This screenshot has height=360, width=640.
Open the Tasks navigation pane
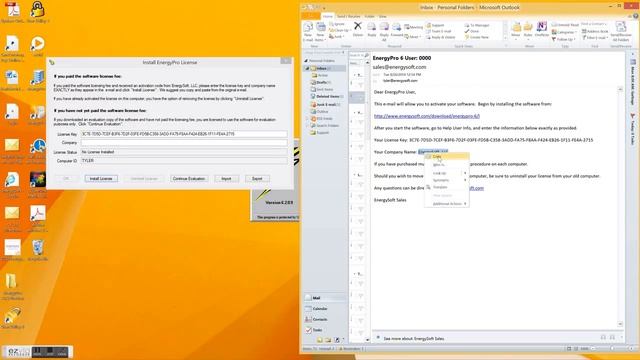tap(325, 330)
